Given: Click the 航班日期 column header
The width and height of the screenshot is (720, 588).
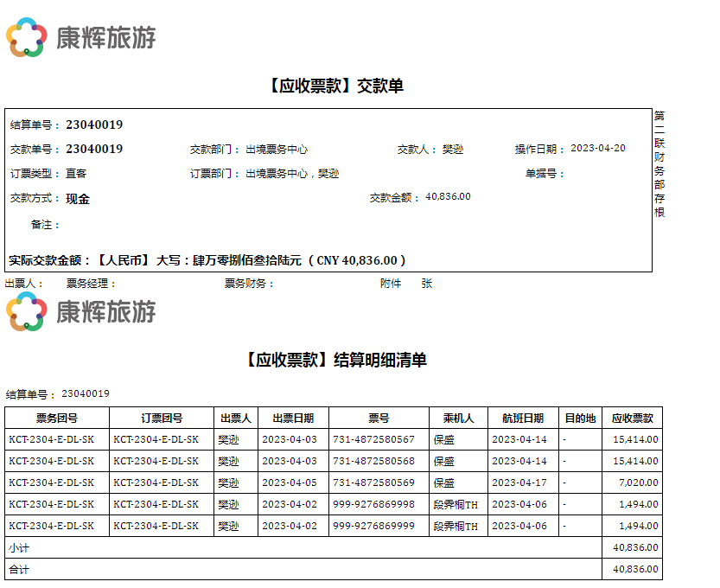Looking at the screenshot, I should (523, 418).
